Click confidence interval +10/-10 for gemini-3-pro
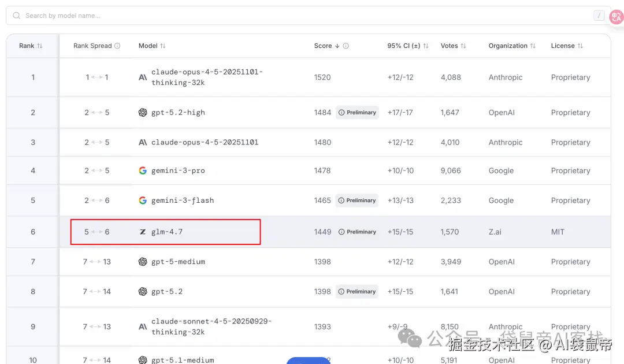The image size is (624, 364). click(x=400, y=170)
